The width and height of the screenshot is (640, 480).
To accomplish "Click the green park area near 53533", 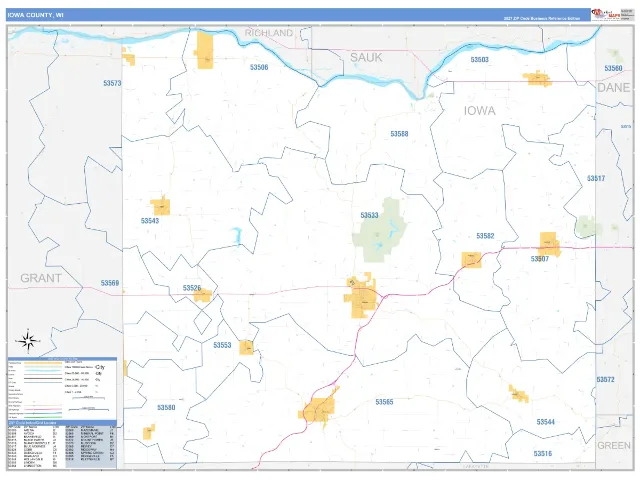I will point(380,231).
